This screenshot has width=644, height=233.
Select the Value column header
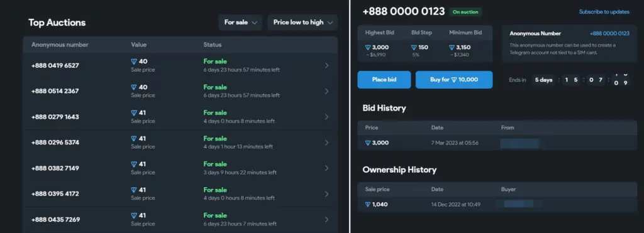point(139,45)
